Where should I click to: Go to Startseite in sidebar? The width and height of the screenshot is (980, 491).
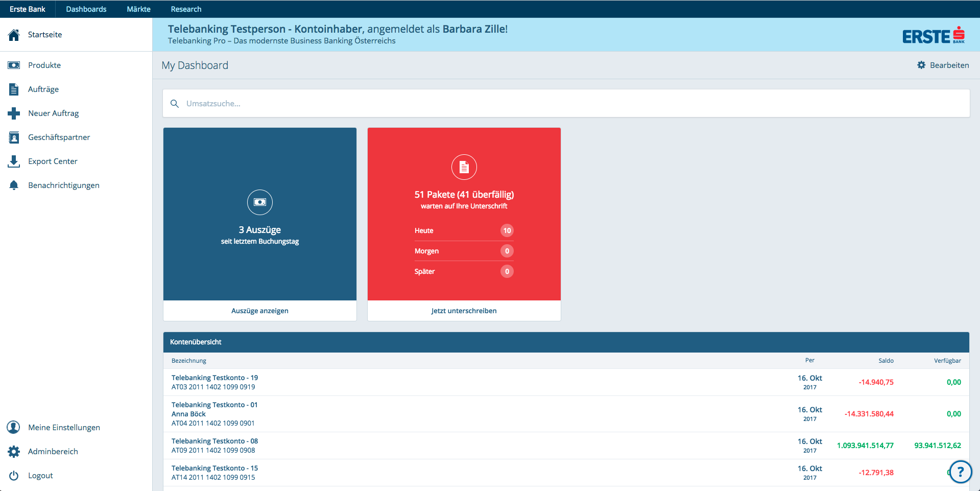click(x=45, y=35)
